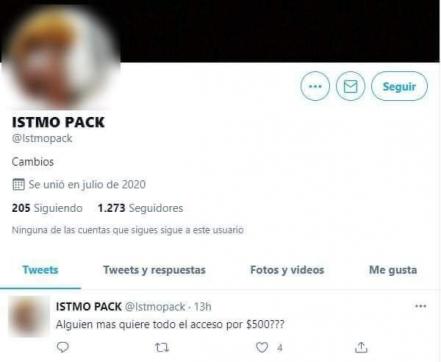Go to the Me gusta tab
This screenshot has width=441, height=362.
[x=393, y=270]
